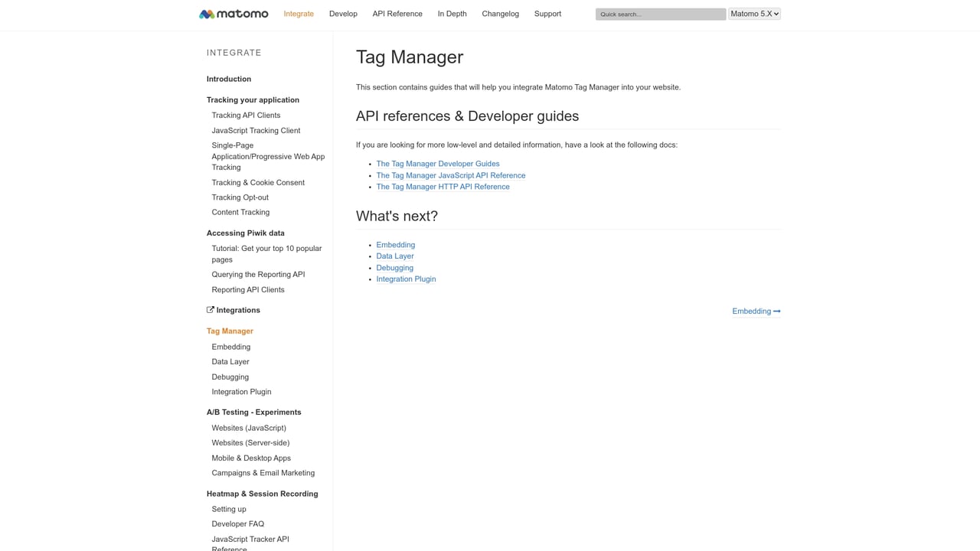Image resolution: width=980 pixels, height=551 pixels.
Task: Click the arrow icon next to Embedding navigation
Action: pyautogui.click(x=776, y=311)
